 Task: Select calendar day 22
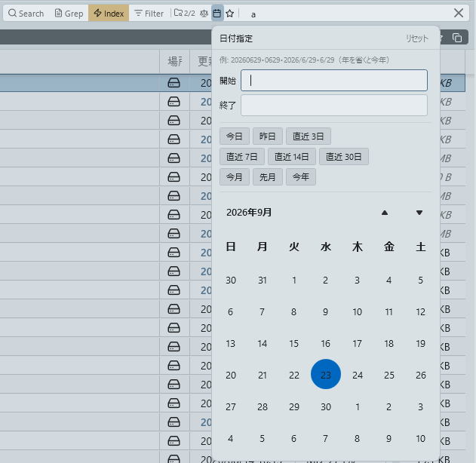click(x=294, y=376)
